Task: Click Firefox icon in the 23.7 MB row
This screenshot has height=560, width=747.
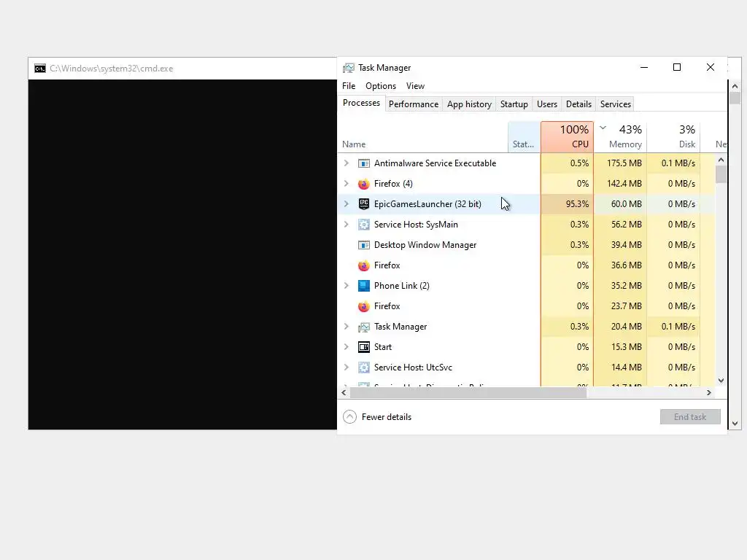Action: 363,306
